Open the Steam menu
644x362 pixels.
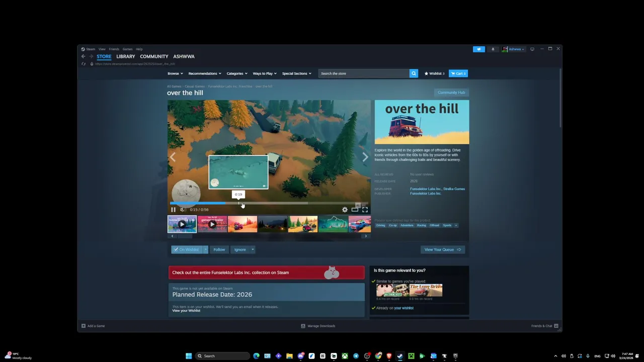[89, 49]
